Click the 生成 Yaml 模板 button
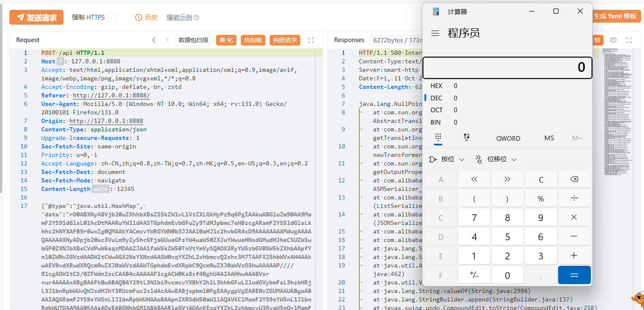644x310 pixels. click(616, 16)
